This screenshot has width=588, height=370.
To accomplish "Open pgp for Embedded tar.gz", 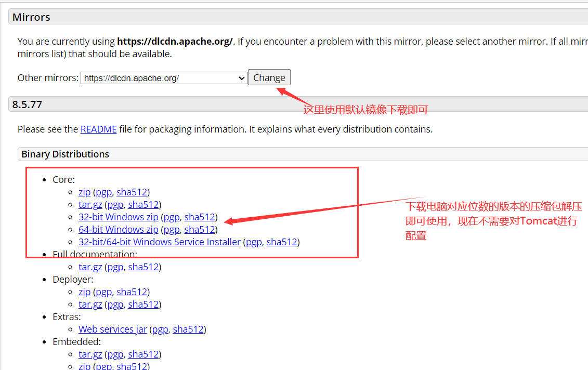I will click(x=115, y=354).
